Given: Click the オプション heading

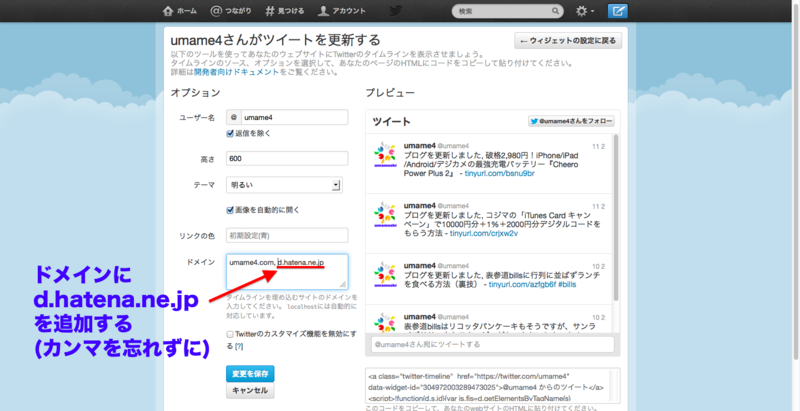Looking at the screenshot, I should click(195, 93).
